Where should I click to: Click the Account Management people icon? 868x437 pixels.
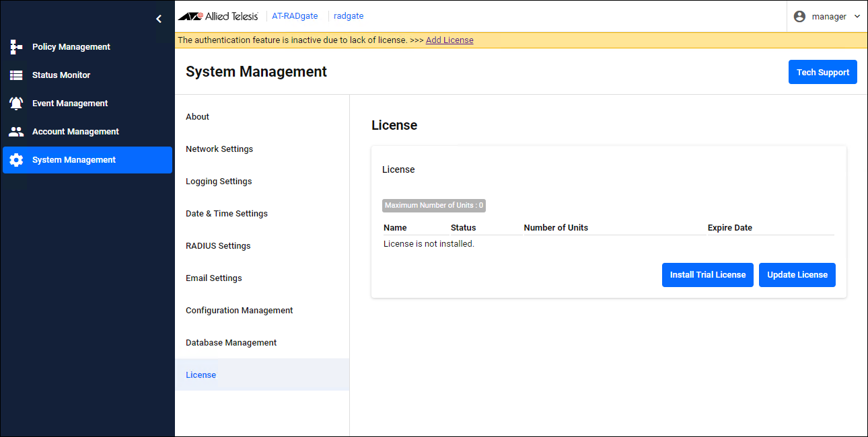(16, 132)
